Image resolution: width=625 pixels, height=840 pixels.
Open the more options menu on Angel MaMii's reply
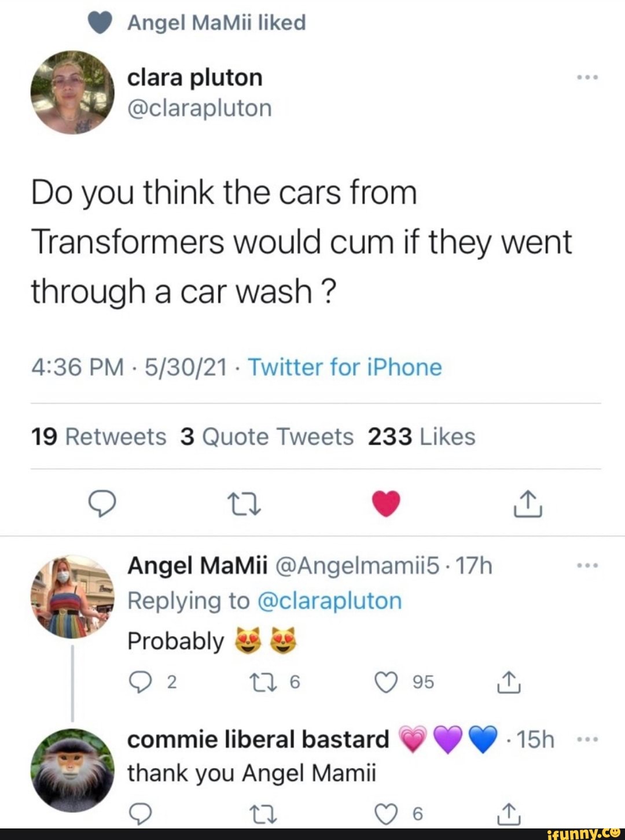pyautogui.click(x=587, y=564)
